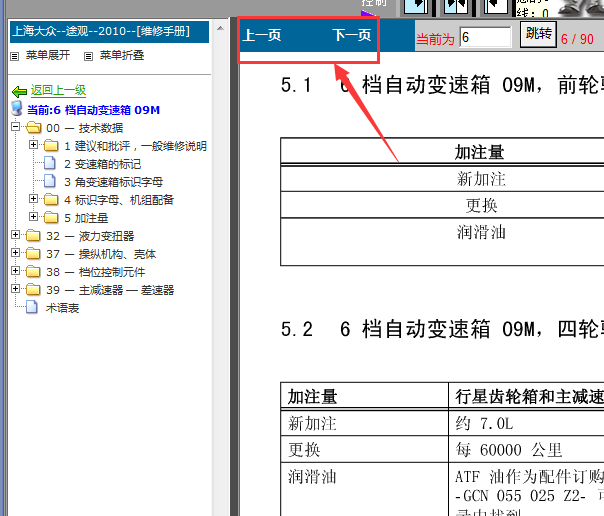This screenshot has height=516, width=604.
Task: Click folder icon of 39 — 主减速器
Action: (33, 289)
